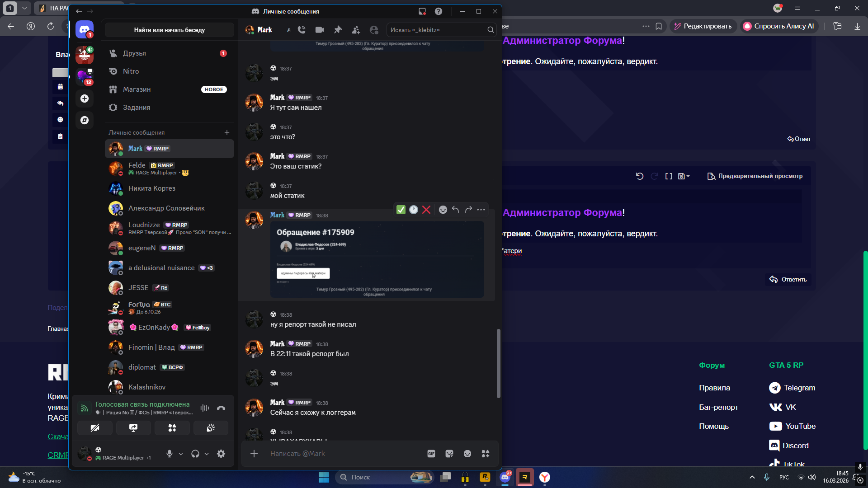This screenshot has height=488, width=868.
Task: Open more options on Mark's message
Action: tap(481, 210)
